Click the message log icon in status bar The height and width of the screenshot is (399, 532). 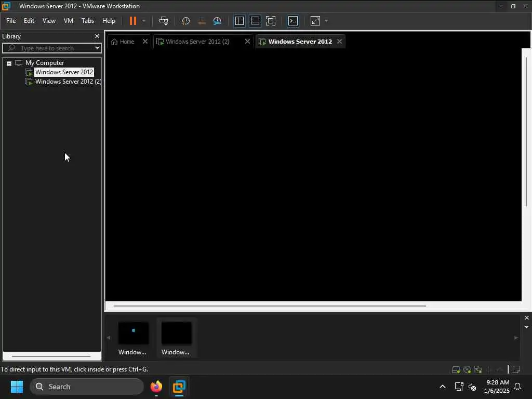(x=516, y=369)
